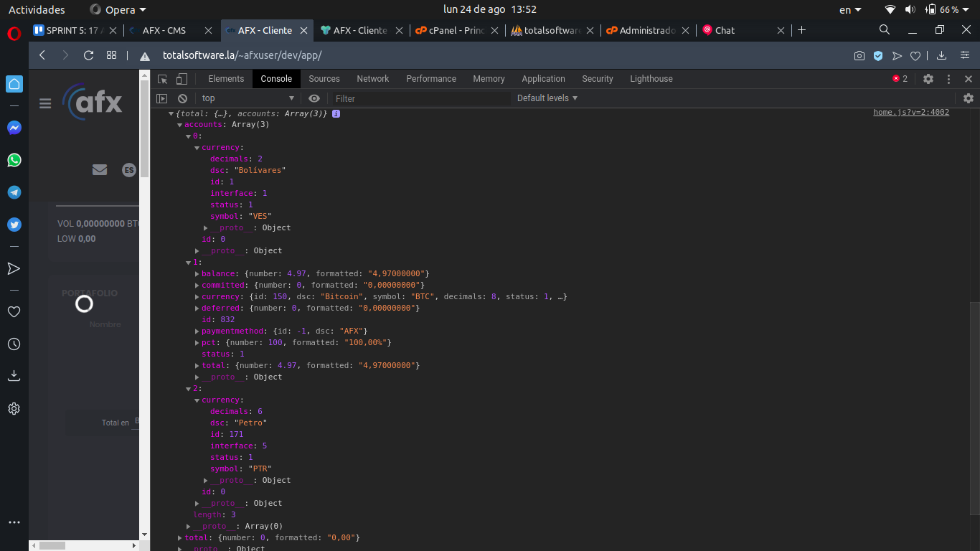Open WhatsApp in the Opera sidebar
This screenshot has width=980, height=551.
click(x=14, y=160)
